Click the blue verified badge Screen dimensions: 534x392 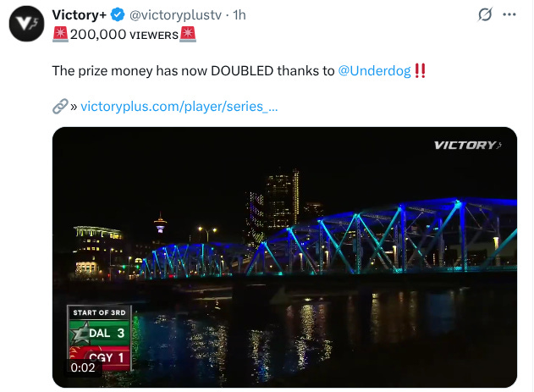pyautogui.click(x=118, y=15)
